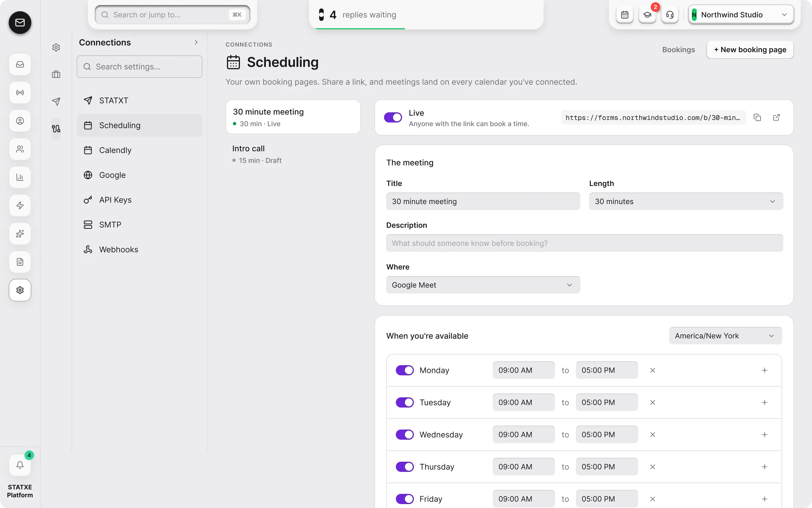Toggle the Live booking switch
The image size is (812, 508).
pyautogui.click(x=393, y=117)
